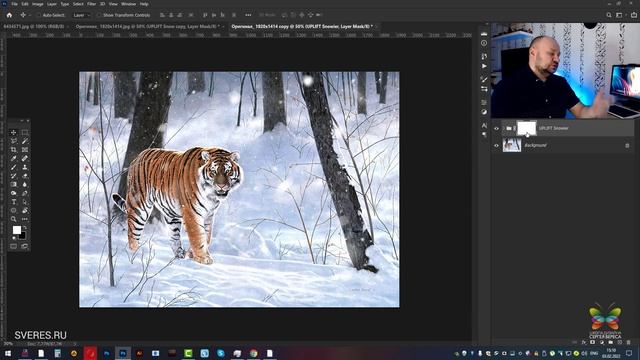Open the Filter menu

click(x=91, y=4)
